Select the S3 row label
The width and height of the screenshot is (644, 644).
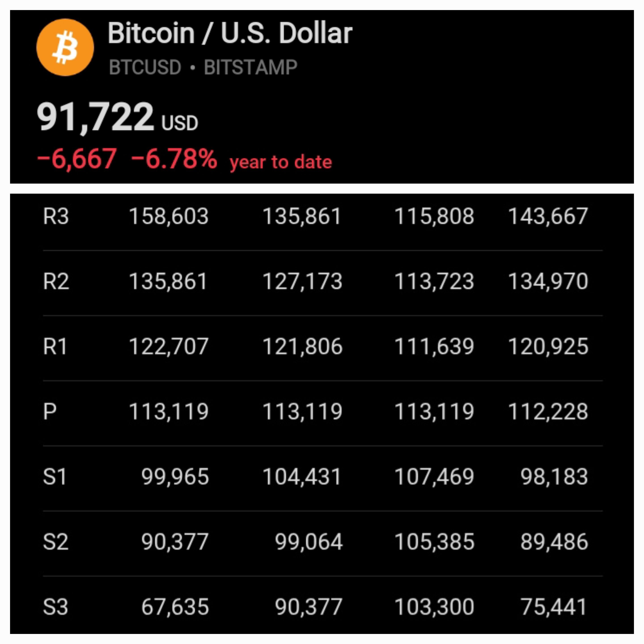[x=56, y=606]
